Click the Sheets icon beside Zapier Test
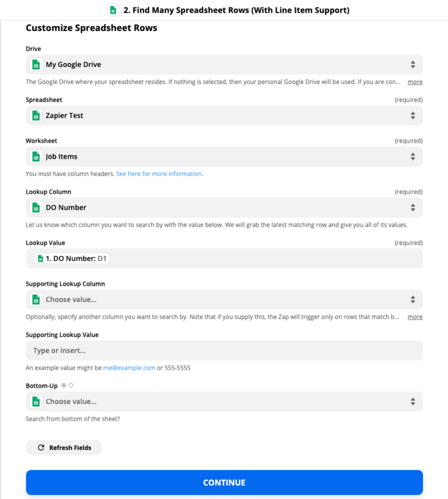448x499 pixels. [36, 115]
